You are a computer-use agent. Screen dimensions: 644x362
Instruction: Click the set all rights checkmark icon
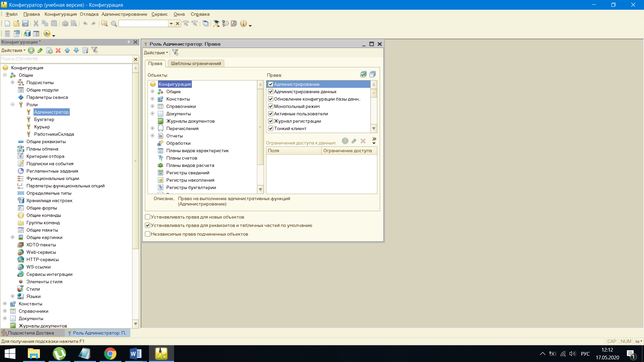point(363,74)
